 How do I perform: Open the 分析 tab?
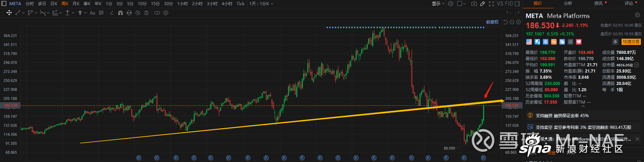point(568,3)
